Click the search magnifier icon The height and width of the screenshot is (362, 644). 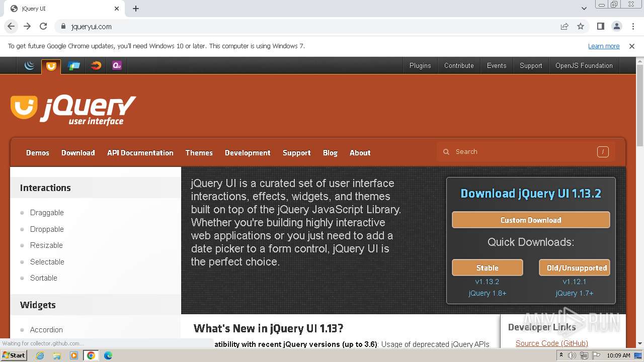point(446,152)
